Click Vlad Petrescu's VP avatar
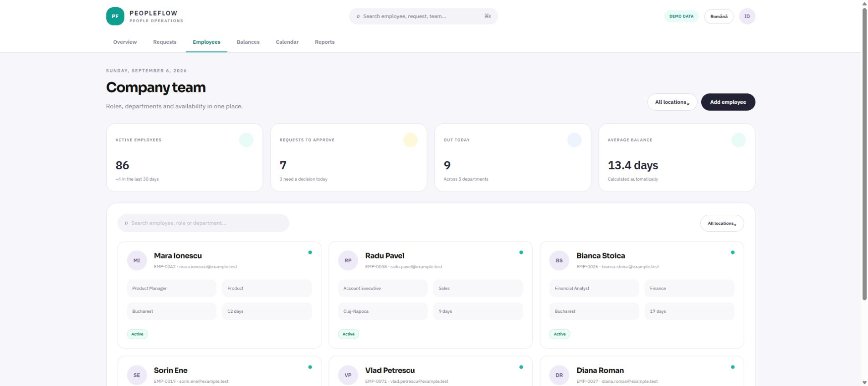Image resolution: width=868 pixels, height=386 pixels. pyautogui.click(x=348, y=375)
